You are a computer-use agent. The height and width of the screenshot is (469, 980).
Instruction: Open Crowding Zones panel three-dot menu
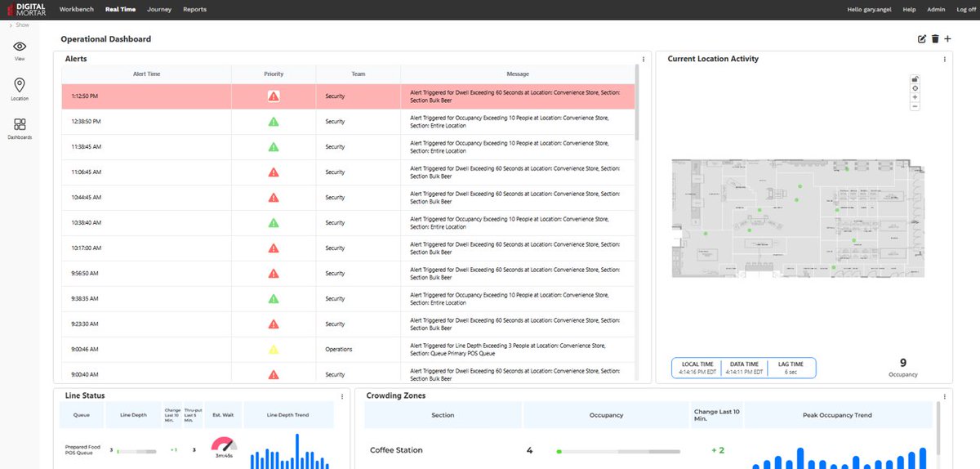coord(945,396)
